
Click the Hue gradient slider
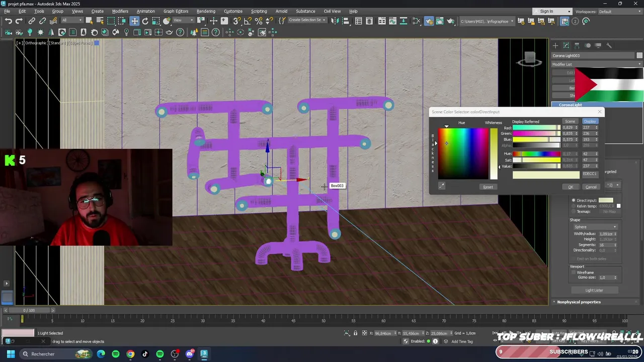[536, 154]
